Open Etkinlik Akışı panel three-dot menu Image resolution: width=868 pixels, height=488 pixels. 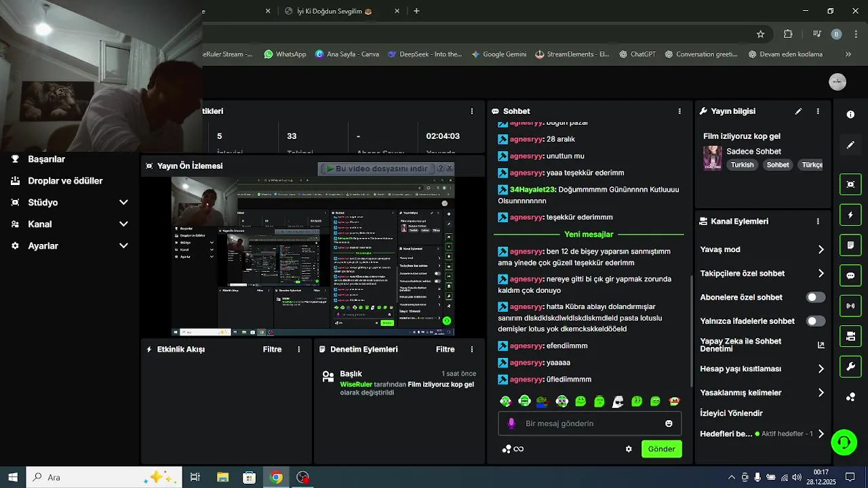click(299, 350)
